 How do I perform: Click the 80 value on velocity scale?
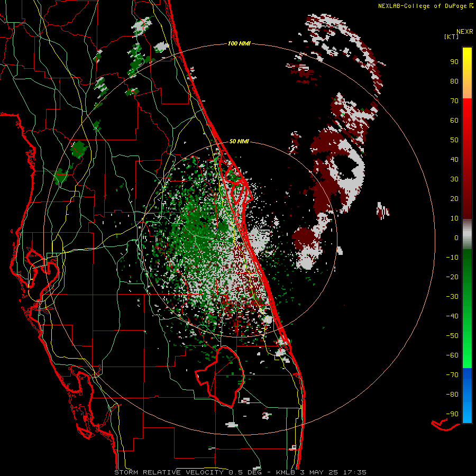(x=454, y=81)
